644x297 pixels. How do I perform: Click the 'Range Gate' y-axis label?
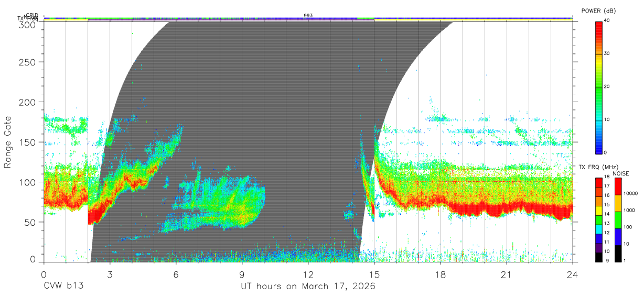(8, 142)
